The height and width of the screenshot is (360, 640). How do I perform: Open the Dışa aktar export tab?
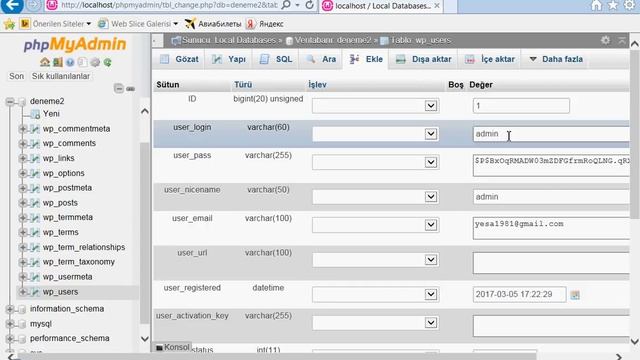(424, 59)
